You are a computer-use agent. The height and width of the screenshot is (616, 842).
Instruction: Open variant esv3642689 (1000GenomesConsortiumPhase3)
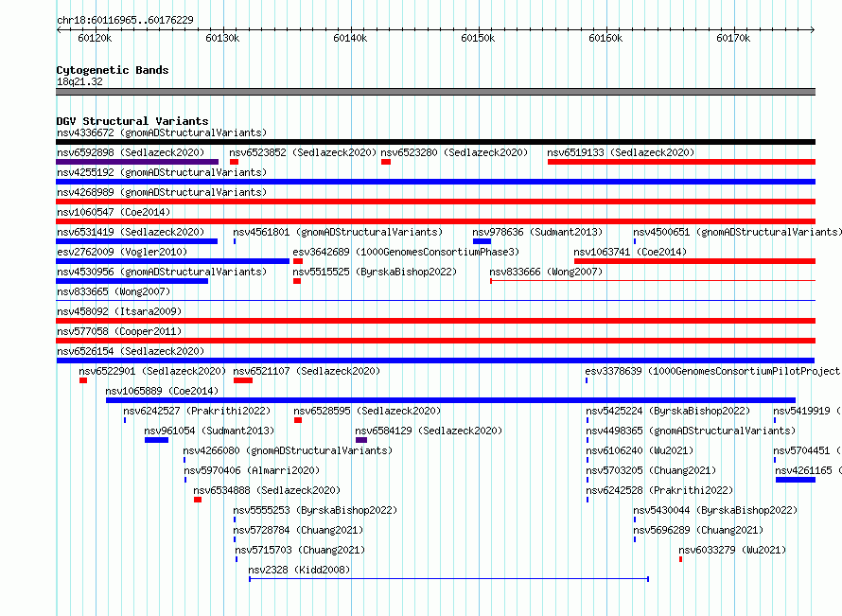[406, 252]
